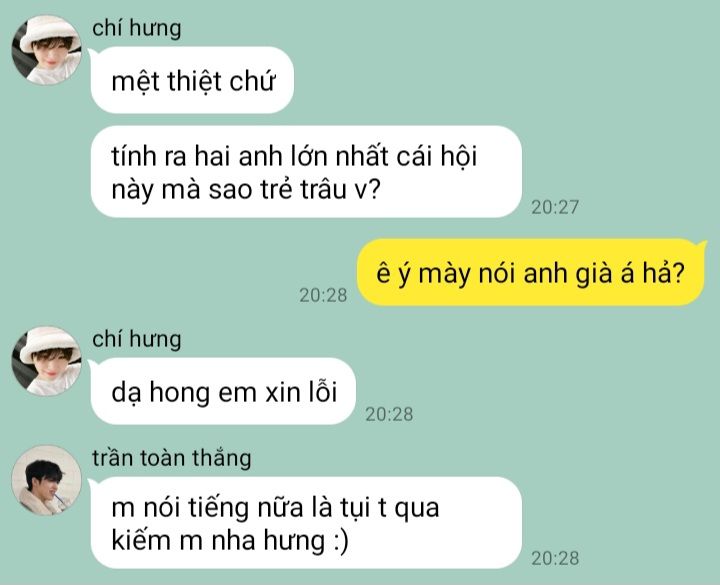Open chí hưng's top profile avatar
This screenshot has height=585, width=720.
click(x=47, y=50)
